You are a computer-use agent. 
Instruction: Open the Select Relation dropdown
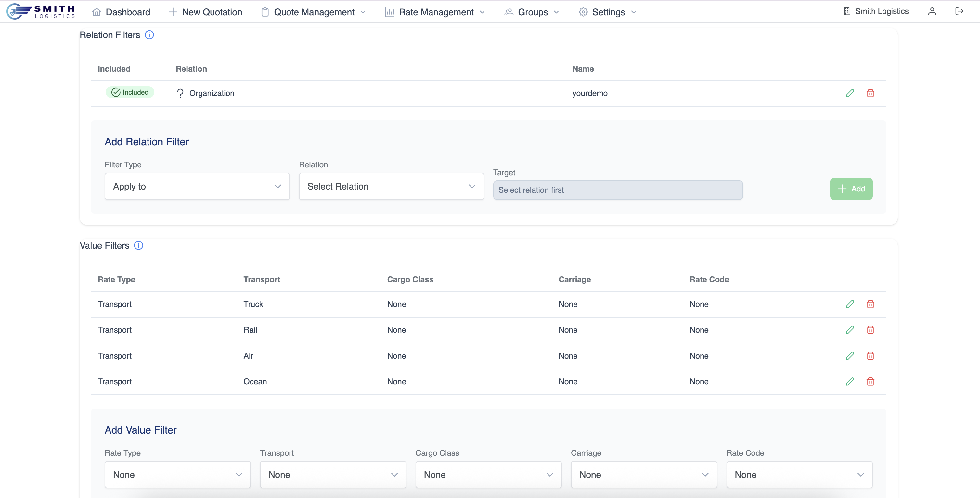(391, 187)
